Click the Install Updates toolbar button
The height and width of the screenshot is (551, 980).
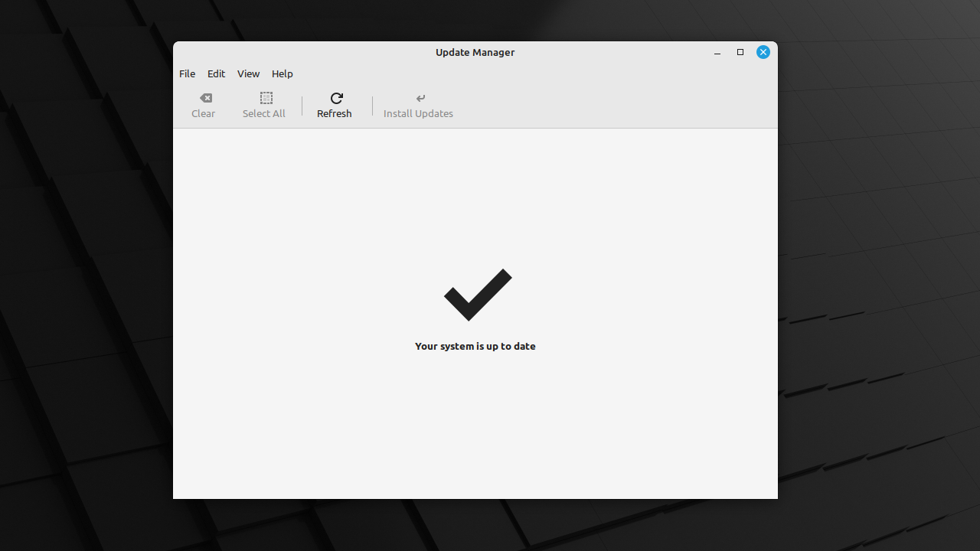click(419, 106)
